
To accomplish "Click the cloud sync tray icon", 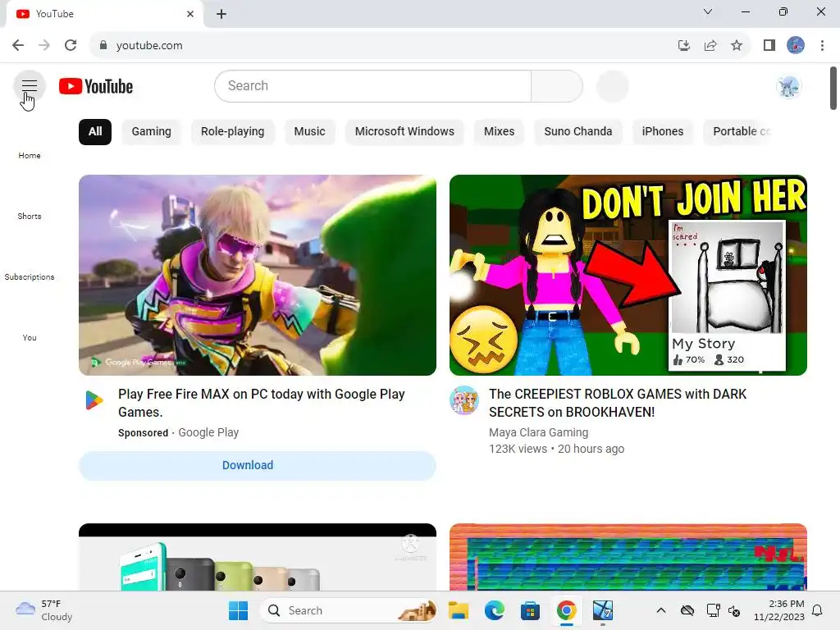I will (x=687, y=610).
